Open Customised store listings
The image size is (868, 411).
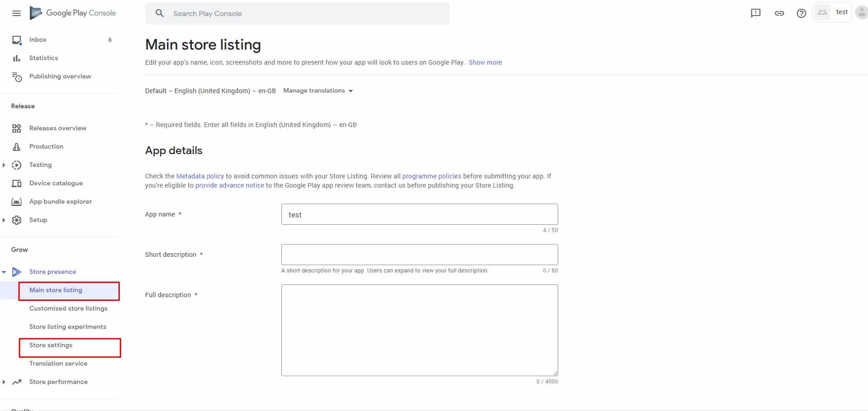coord(68,309)
